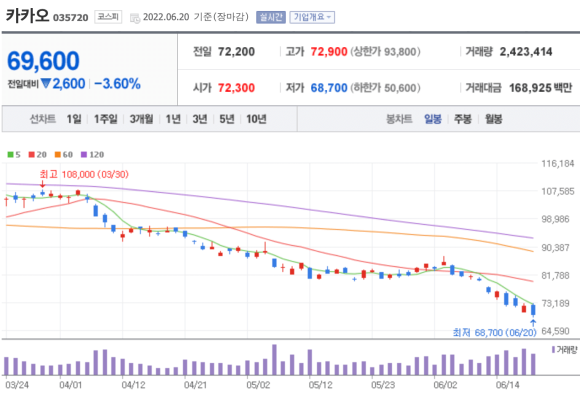Click the purple 거래량 volume legend marker
This screenshot has height=395, width=580.
pyautogui.click(x=553, y=350)
